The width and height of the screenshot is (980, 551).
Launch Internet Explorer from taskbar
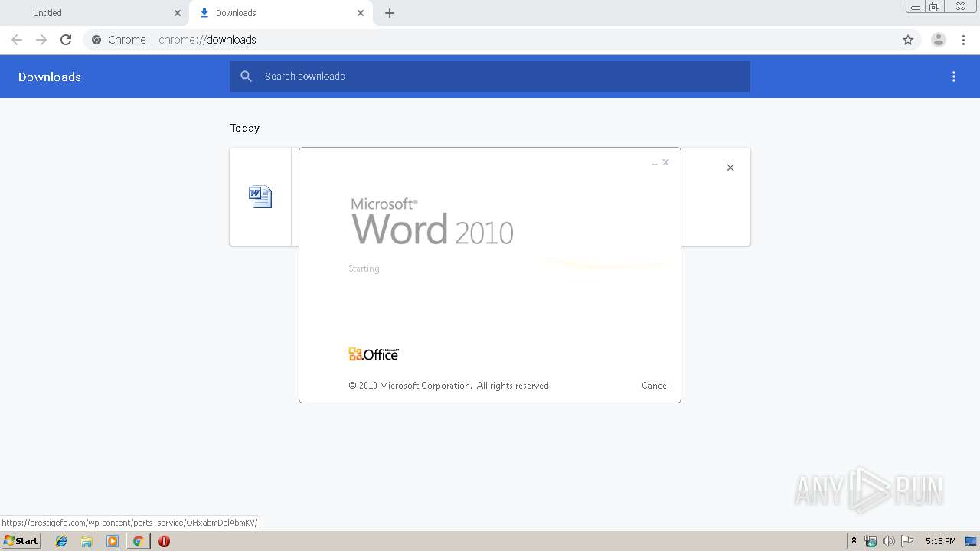coord(61,541)
